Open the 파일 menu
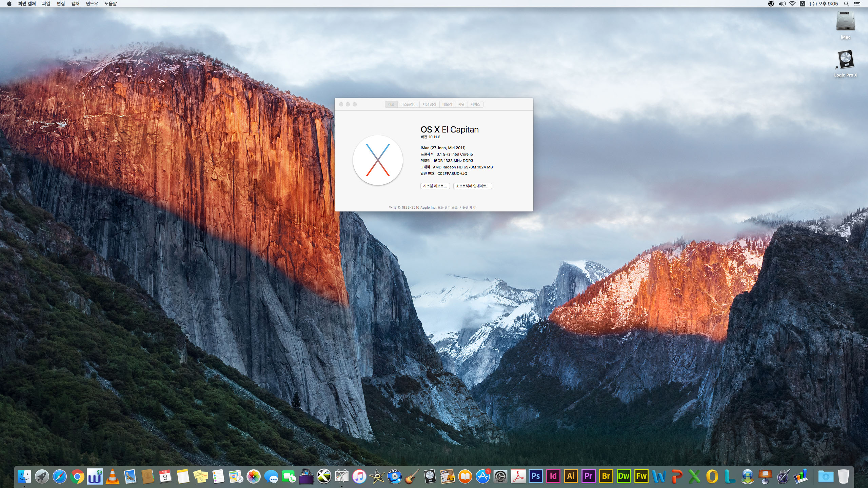Image resolution: width=868 pixels, height=488 pixels. 46,4
